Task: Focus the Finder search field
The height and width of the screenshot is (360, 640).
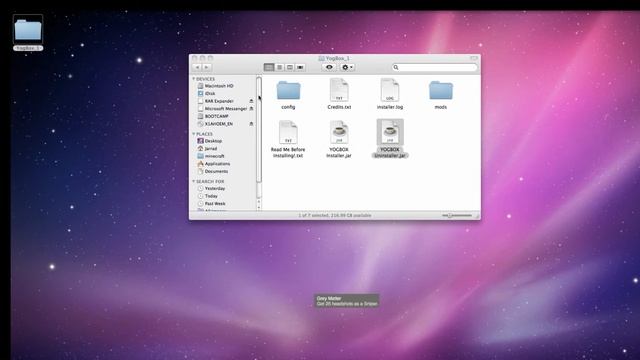Action: click(435, 67)
